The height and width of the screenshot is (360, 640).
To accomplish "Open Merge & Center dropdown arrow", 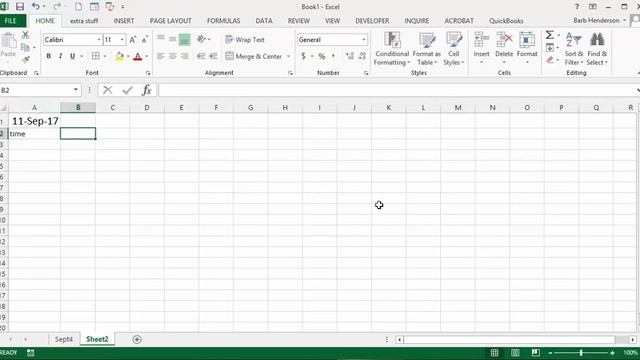I will click(x=289, y=56).
